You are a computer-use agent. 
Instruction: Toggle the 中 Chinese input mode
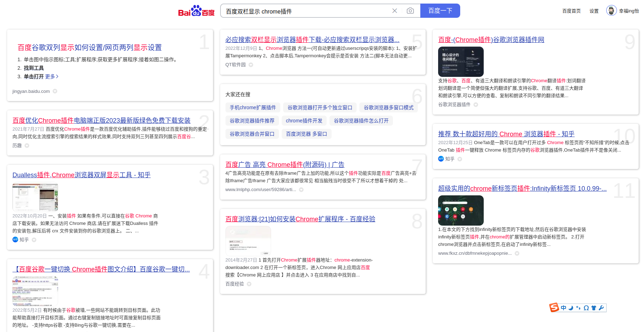point(563,308)
